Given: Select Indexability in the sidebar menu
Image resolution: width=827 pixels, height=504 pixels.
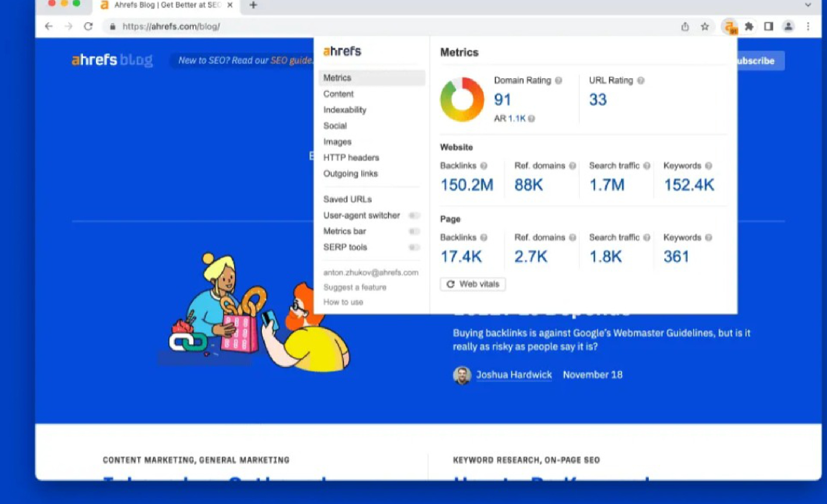Looking at the screenshot, I should (x=344, y=110).
